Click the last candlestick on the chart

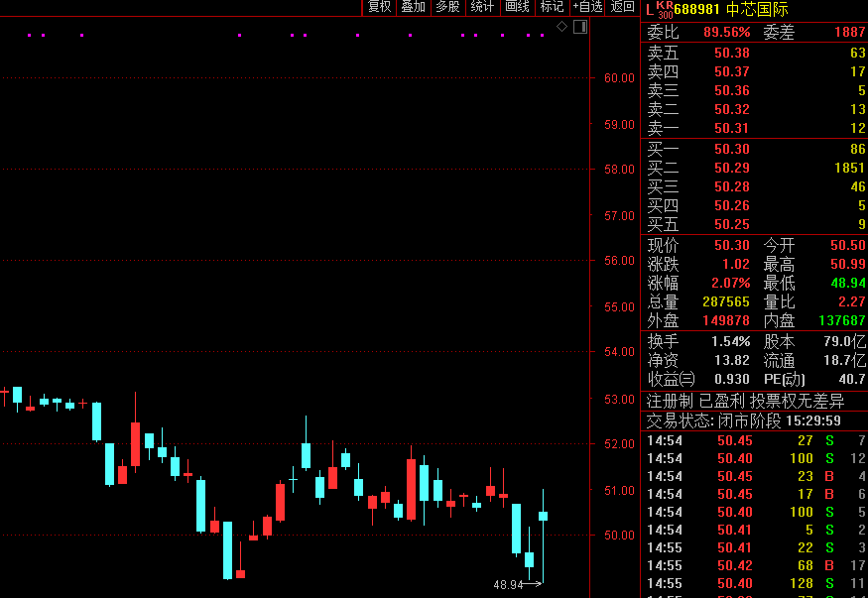pyautogui.click(x=543, y=516)
